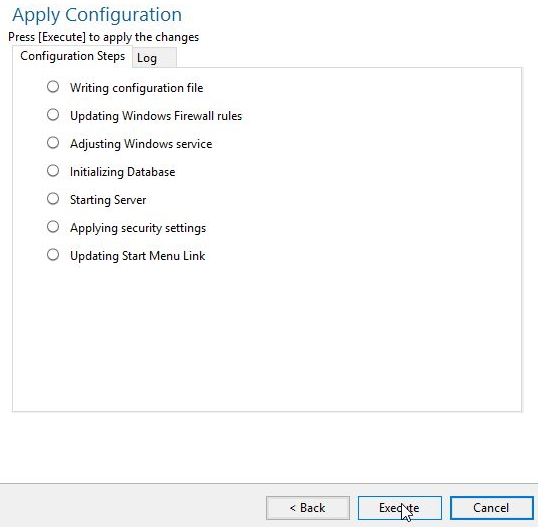Viewport: 538px width, 527px height.
Task: Go back with the < Back button
Action: [x=308, y=508]
